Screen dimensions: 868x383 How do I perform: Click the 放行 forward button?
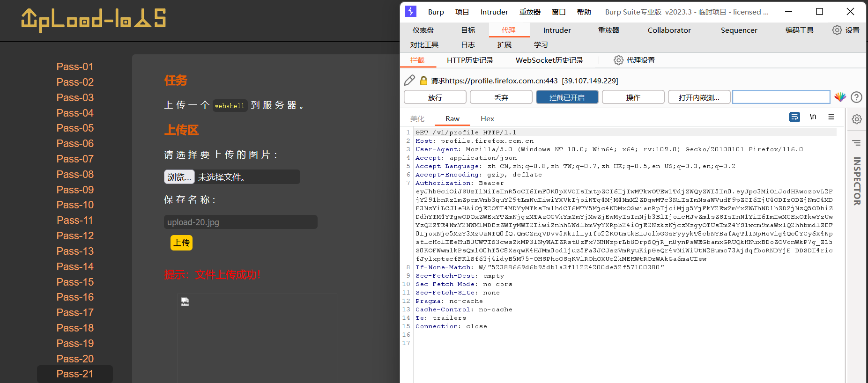pyautogui.click(x=435, y=97)
